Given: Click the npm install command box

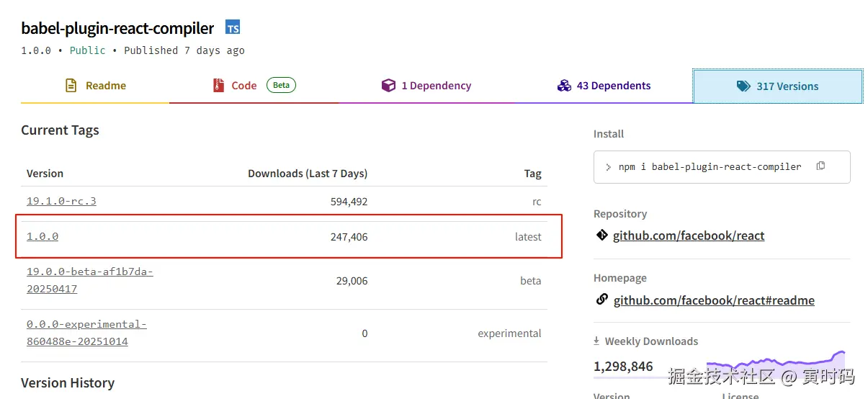Looking at the screenshot, I should coord(710,167).
